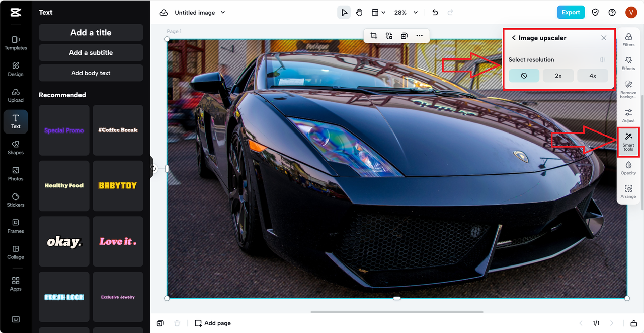The image size is (644, 333).
Task: Click the Export button
Action: [x=571, y=13]
